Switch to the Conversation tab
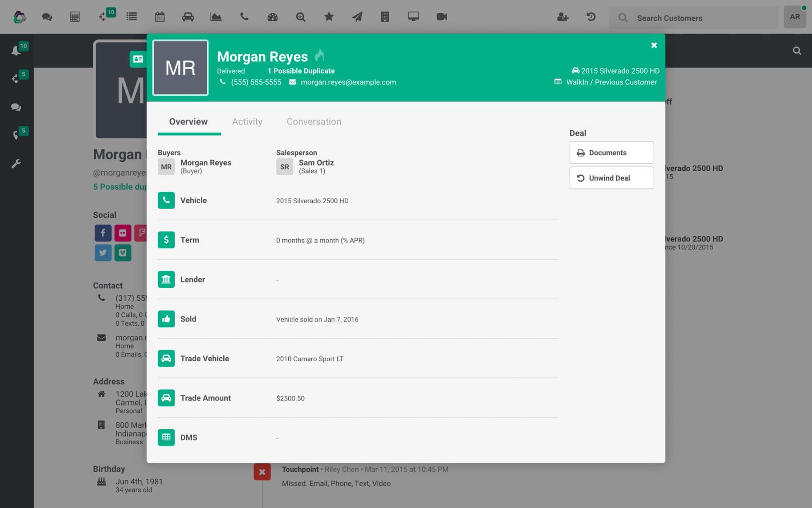This screenshot has width=812, height=508. pyautogui.click(x=314, y=121)
